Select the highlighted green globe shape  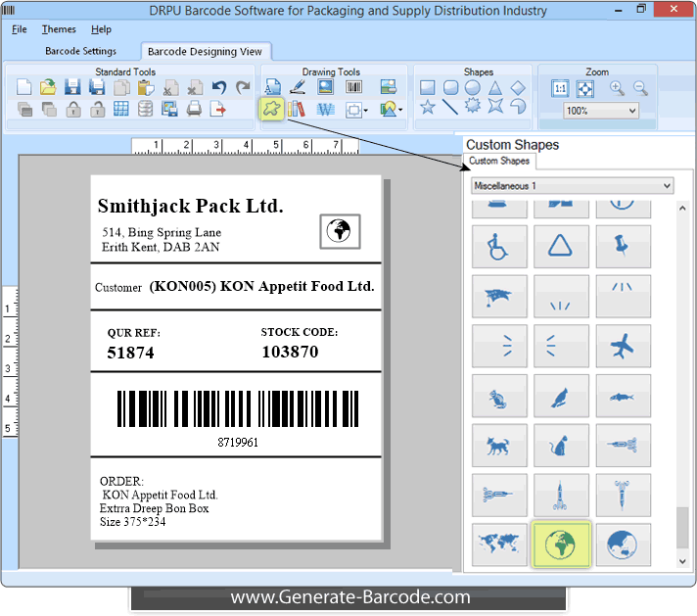coord(561,545)
